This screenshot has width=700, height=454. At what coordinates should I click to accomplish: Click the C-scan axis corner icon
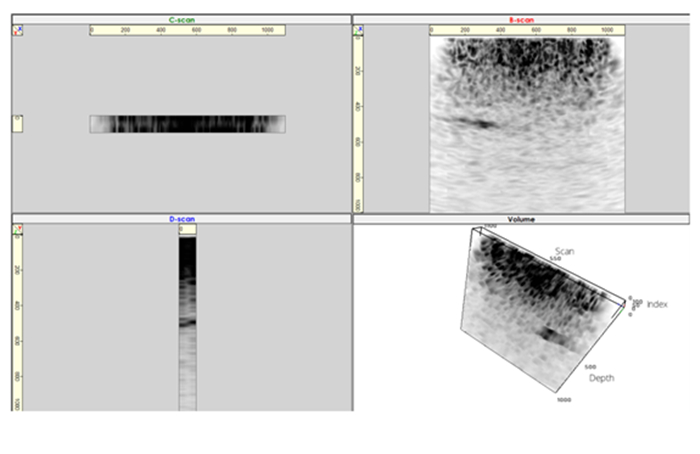tap(18, 30)
